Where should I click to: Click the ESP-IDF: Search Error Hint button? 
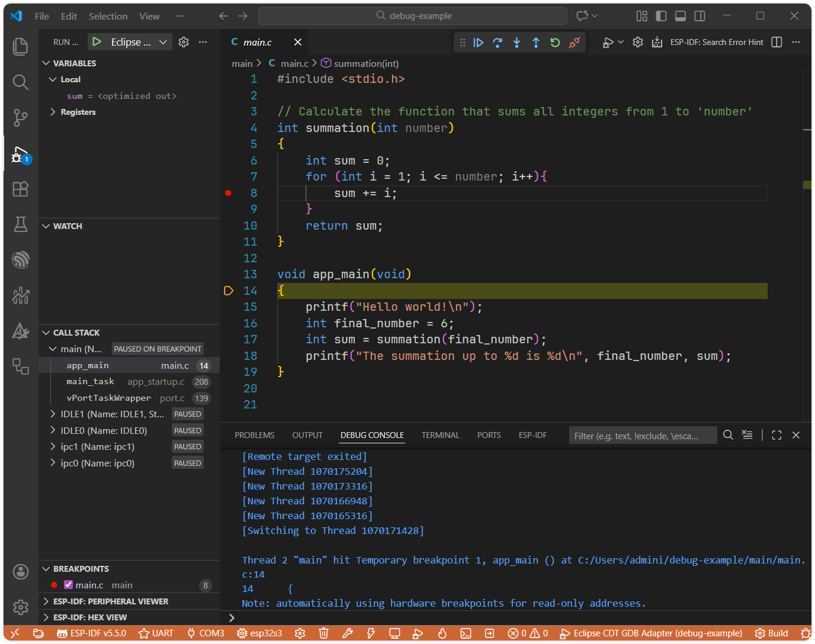point(717,42)
